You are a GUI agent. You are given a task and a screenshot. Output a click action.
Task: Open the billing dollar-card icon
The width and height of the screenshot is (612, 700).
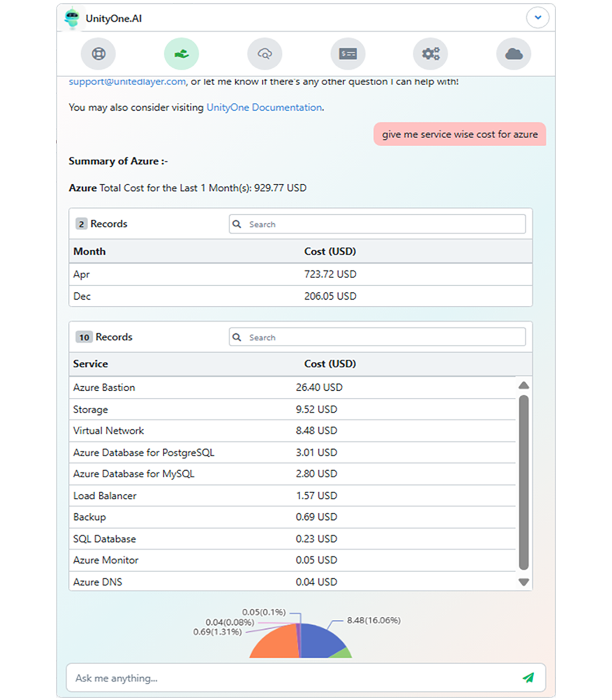point(348,54)
